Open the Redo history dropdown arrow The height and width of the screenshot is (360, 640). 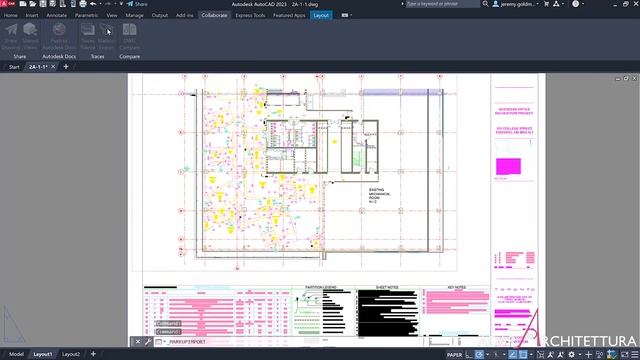click(x=115, y=4)
